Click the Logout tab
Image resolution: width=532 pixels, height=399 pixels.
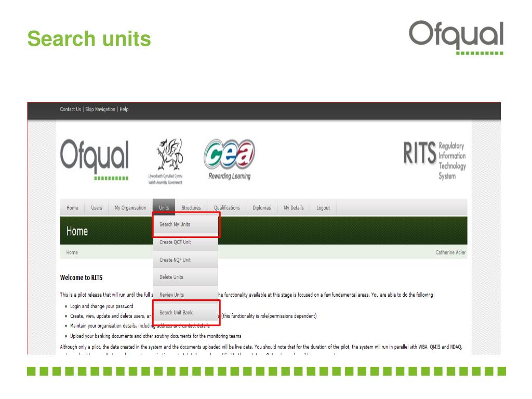coord(323,208)
